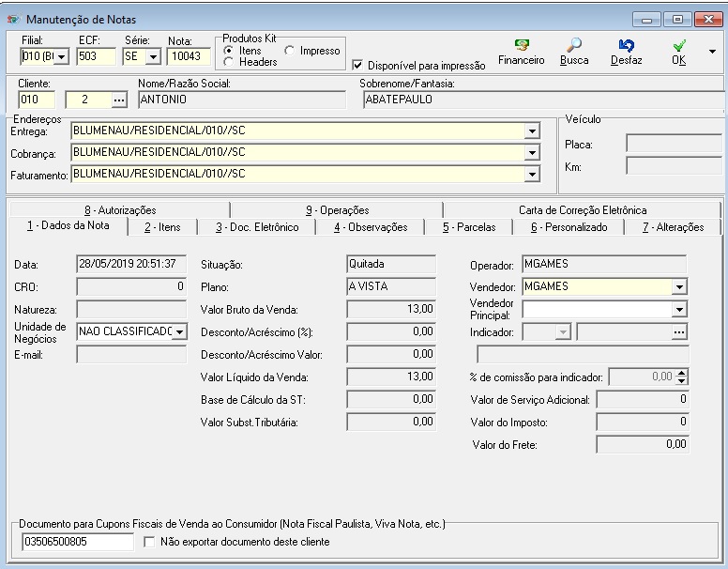The image size is (728, 569).
Task: Minimize the Manutenção de Notas window
Action: pos(646,20)
